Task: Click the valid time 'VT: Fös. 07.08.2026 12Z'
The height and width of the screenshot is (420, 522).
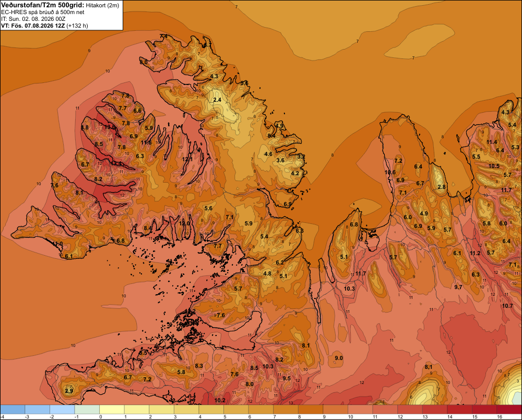Action: (x=33, y=26)
